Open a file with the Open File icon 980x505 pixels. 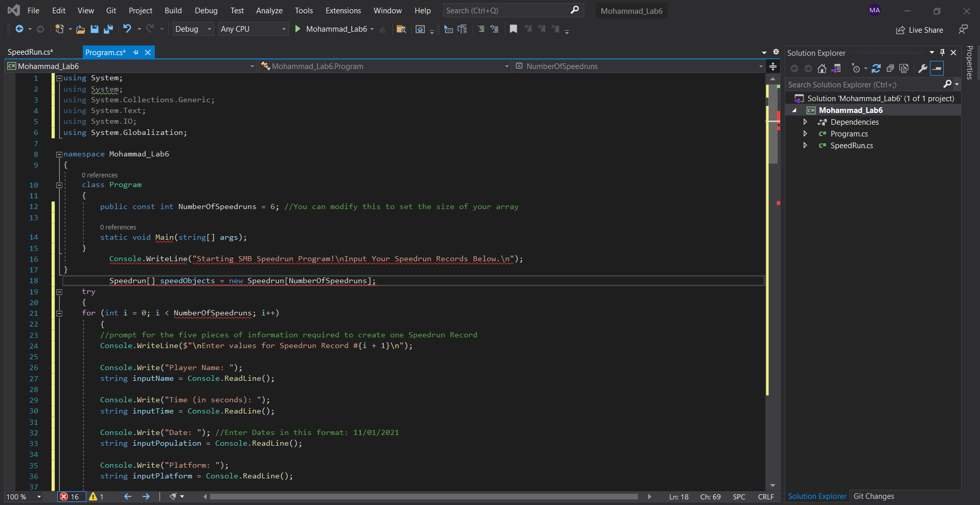(x=80, y=29)
